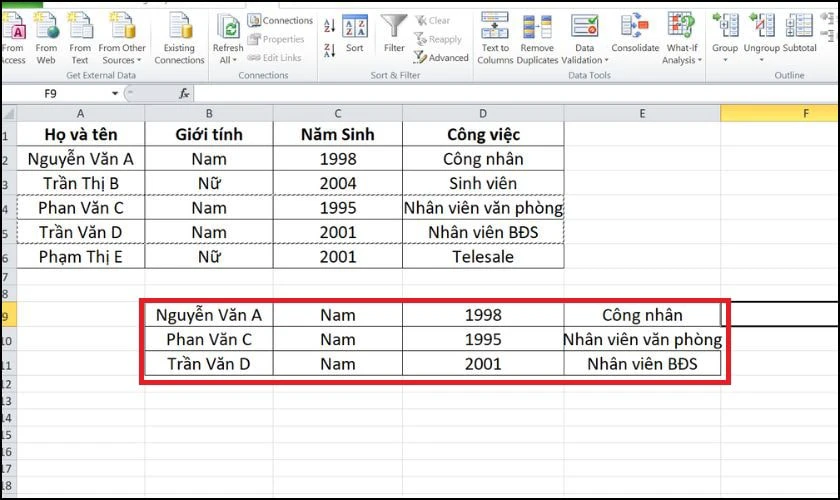
Task: Select row 1 header
Action: coord(8,135)
